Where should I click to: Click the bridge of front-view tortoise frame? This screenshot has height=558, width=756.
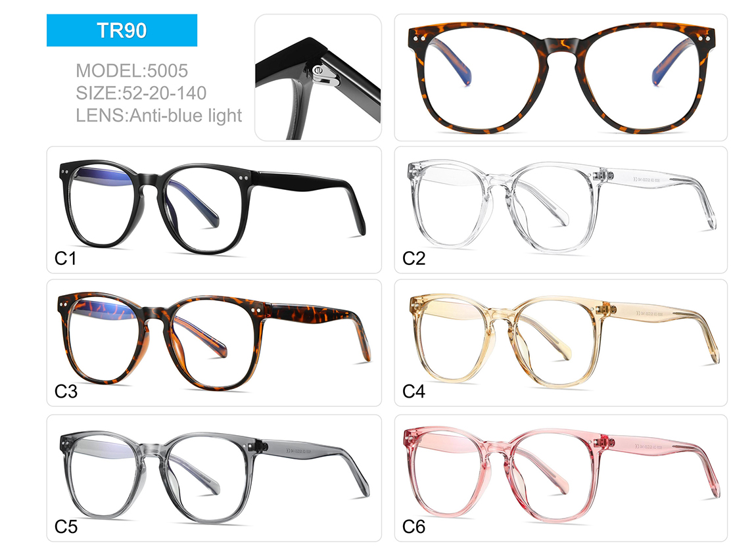click(561, 46)
